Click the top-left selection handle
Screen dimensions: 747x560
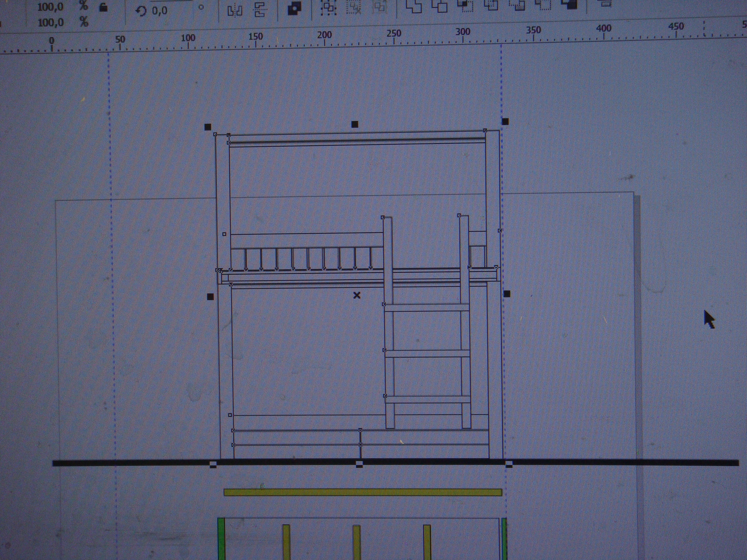click(x=208, y=127)
